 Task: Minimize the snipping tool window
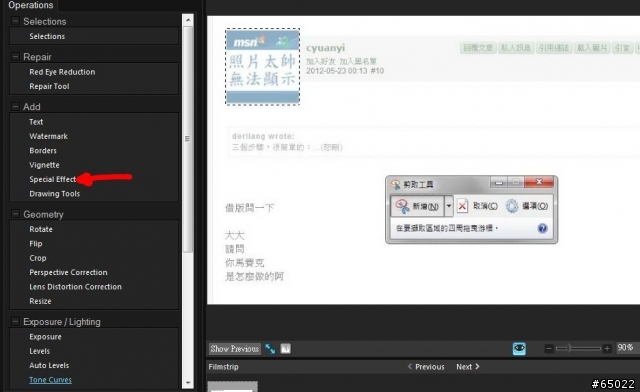(499, 182)
